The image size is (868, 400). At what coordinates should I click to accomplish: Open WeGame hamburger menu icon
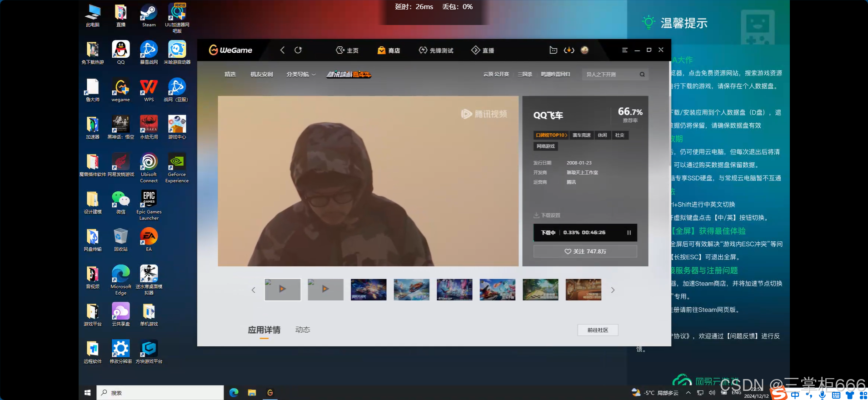pyautogui.click(x=625, y=50)
